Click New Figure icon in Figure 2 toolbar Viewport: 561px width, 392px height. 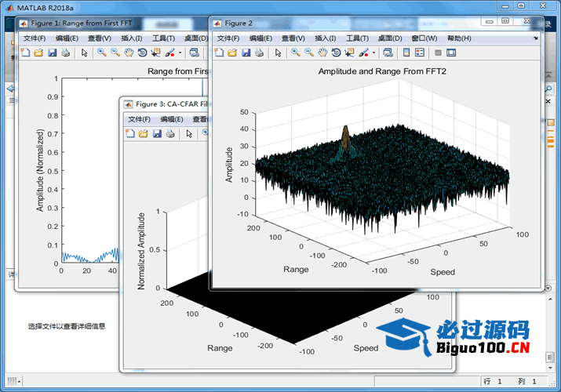(219, 53)
